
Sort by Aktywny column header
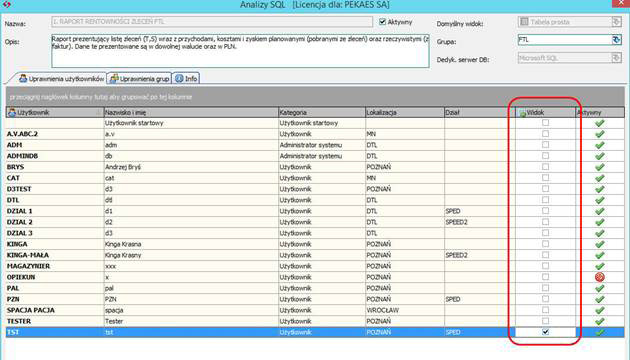pyautogui.click(x=600, y=112)
